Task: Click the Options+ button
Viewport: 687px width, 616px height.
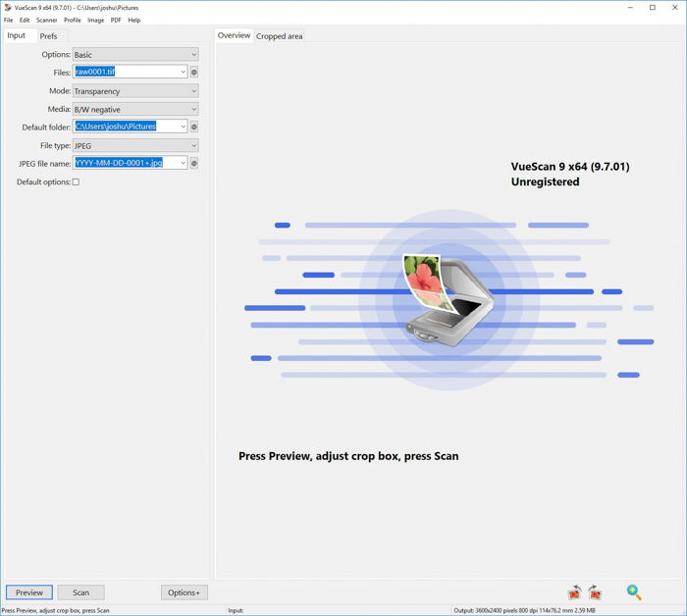Action: coord(185,592)
